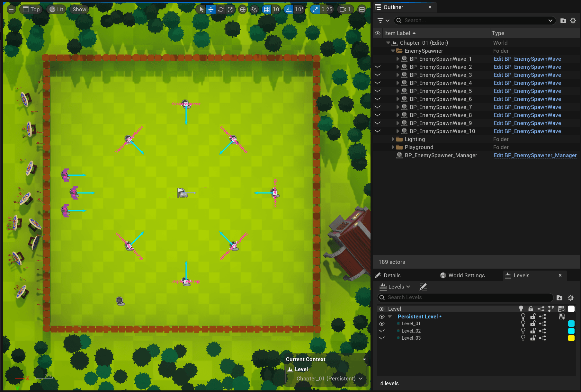Click the Select objects arrow tool

point(201,10)
